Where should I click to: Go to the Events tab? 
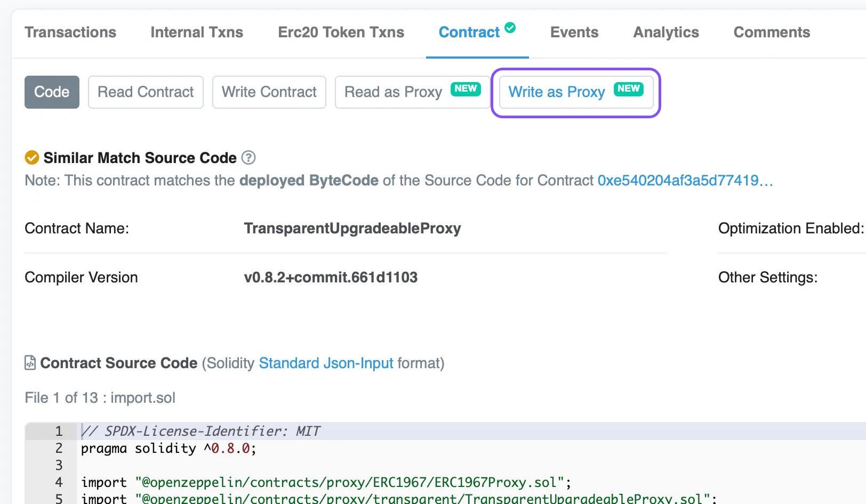pos(574,32)
